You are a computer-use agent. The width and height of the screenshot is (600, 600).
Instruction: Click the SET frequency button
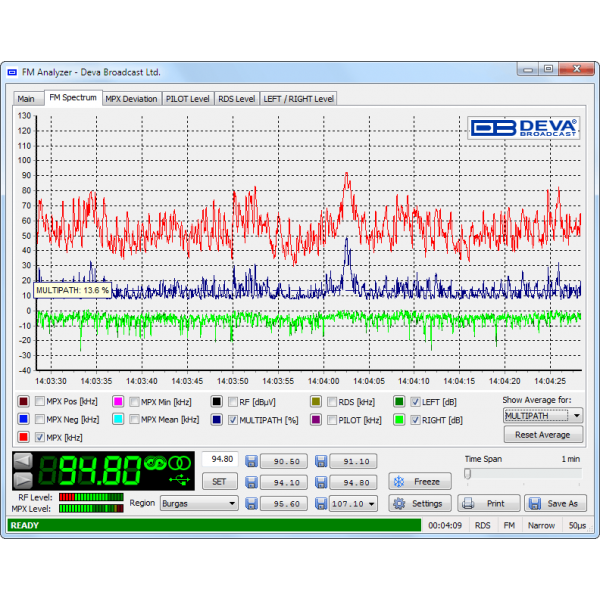click(219, 481)
